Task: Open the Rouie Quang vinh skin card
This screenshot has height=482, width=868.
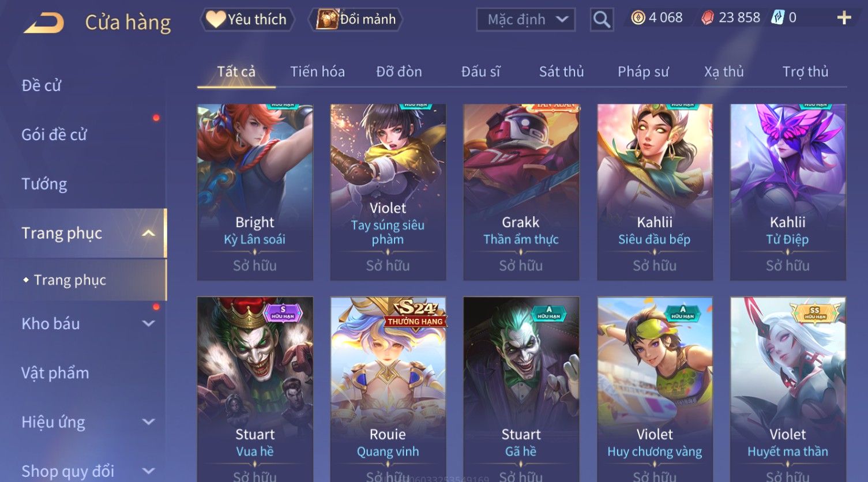Action: [388, 389]
